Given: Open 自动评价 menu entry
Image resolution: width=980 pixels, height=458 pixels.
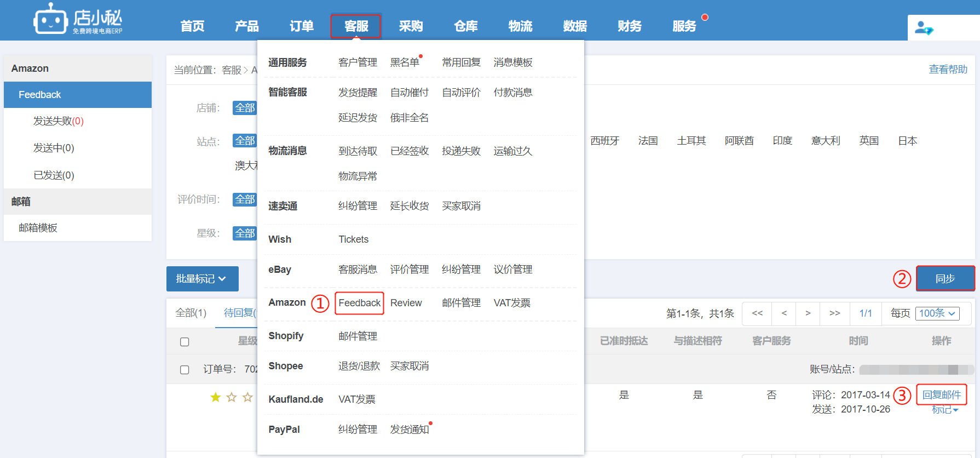Looking at the screenshot, I should [x=462, y=93].
